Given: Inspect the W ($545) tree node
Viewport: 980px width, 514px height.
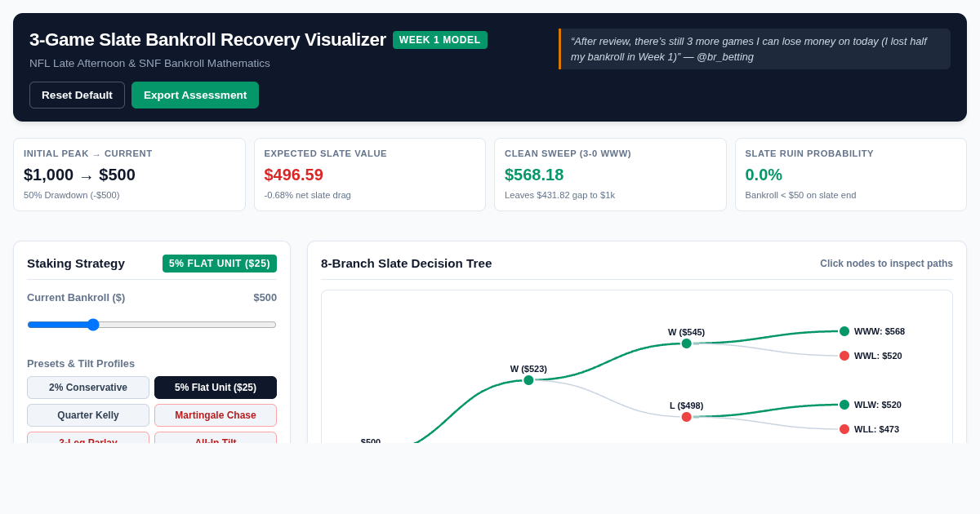Looking at the screenshot, I should [687, 343].
